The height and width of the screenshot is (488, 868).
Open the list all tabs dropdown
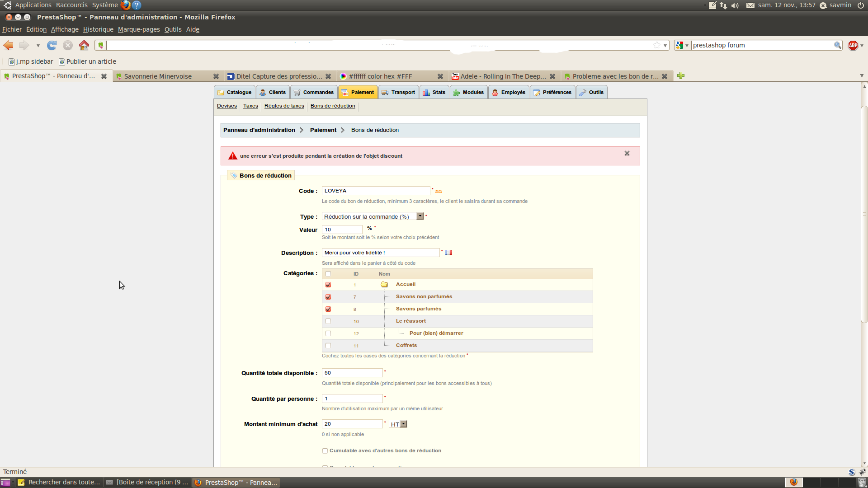[862, 76]
